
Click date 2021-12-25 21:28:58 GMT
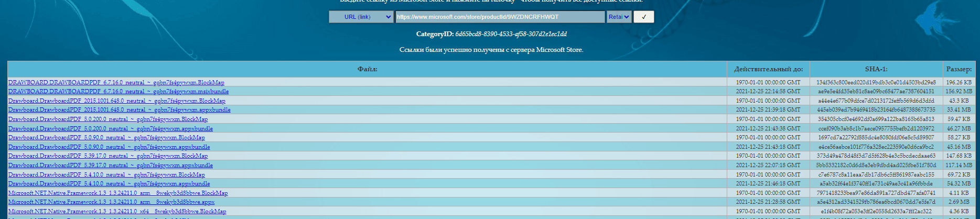[768, 202]
